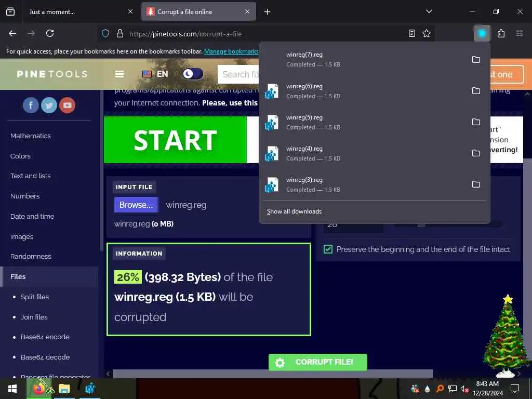Click the forward navigation arrow
Screen dimensions: 532x399
pos(31,33)
